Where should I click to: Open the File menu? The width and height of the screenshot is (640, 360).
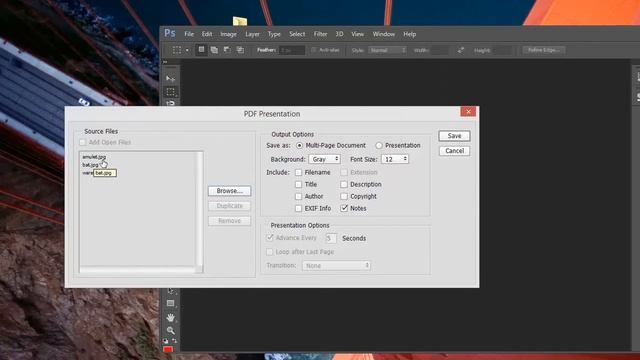189,34
